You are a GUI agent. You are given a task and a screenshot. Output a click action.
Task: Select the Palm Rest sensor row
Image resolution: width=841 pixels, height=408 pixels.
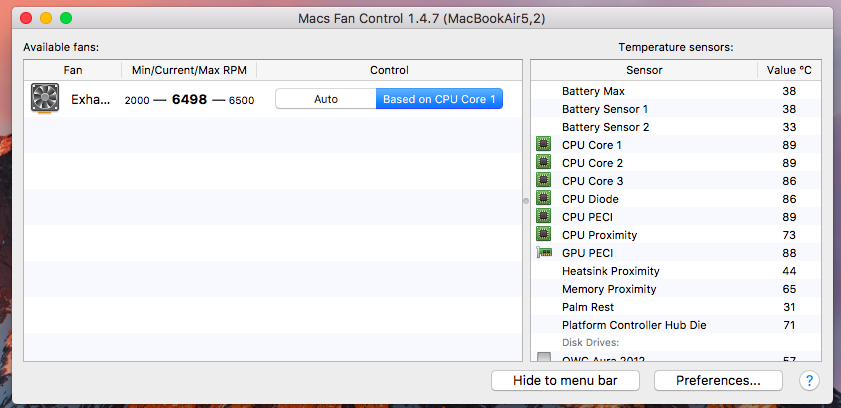click(x=676, y=307)
